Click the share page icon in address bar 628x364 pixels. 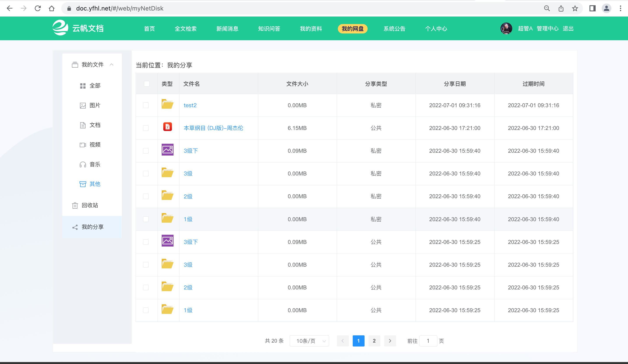(x=561, y=9)
